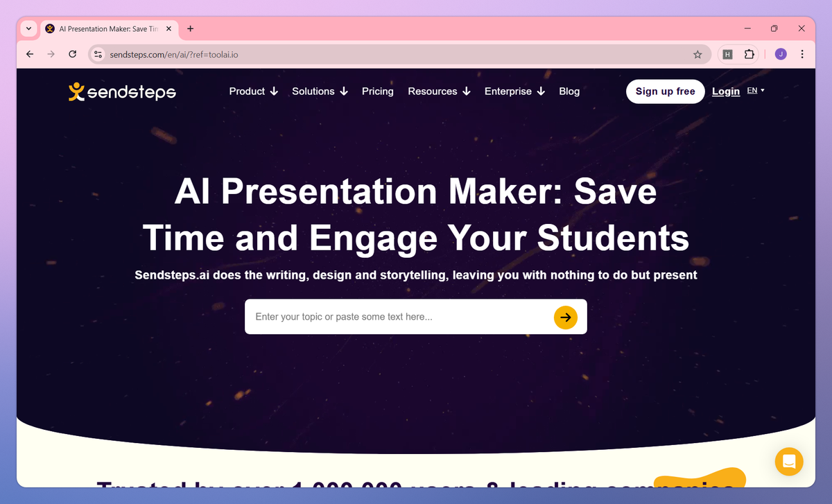
Task: Close the AI Presentation Maker tab
Action: pyautogui.click(x=168, y=28)
